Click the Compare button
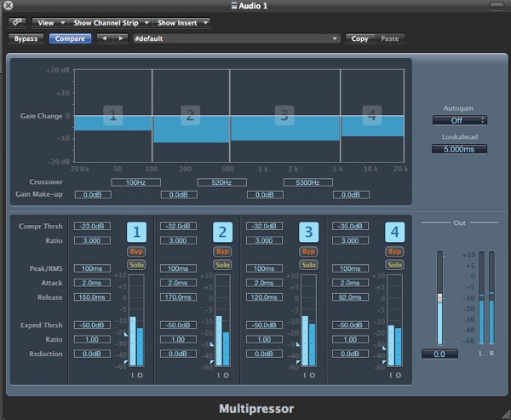 70,38
